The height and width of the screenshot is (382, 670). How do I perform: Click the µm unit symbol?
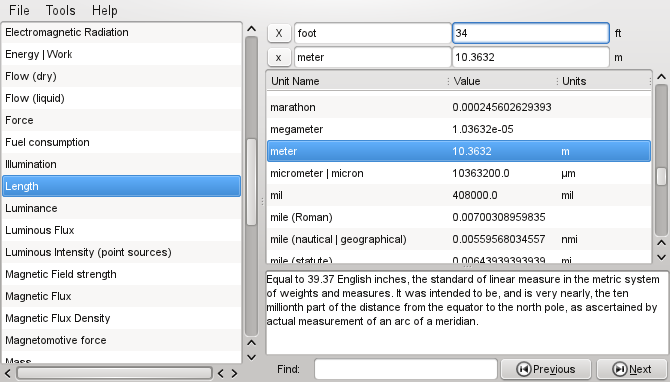tap(568, 173)
